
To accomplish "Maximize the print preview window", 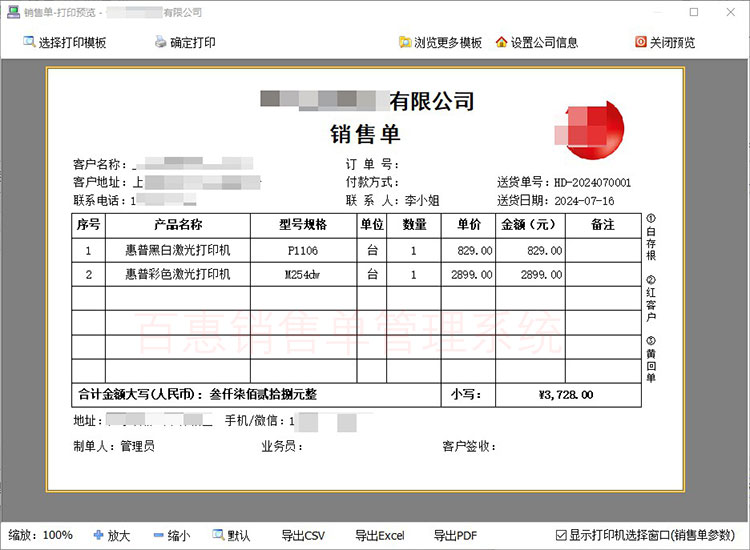I will [x=694, y=12].
